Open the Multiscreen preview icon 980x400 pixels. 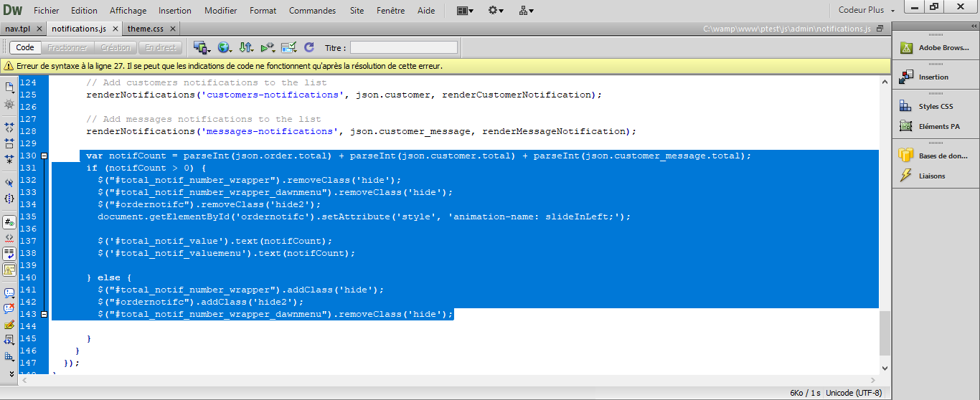(201, 47)
